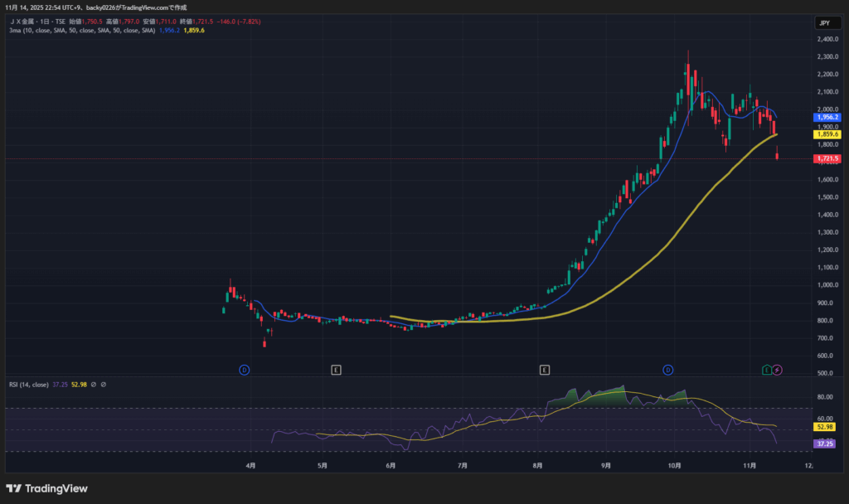Select the RSI (14, close) indicator legend
Viewport: 849px width, 504px height.
27,385
